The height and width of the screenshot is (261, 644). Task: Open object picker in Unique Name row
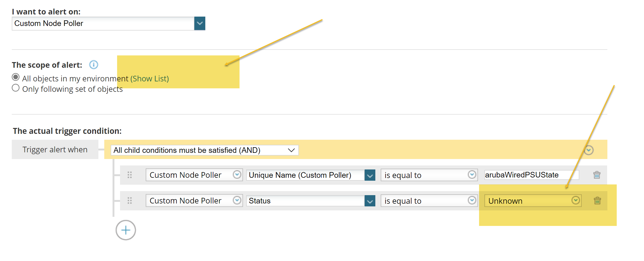tap(237, 175)
